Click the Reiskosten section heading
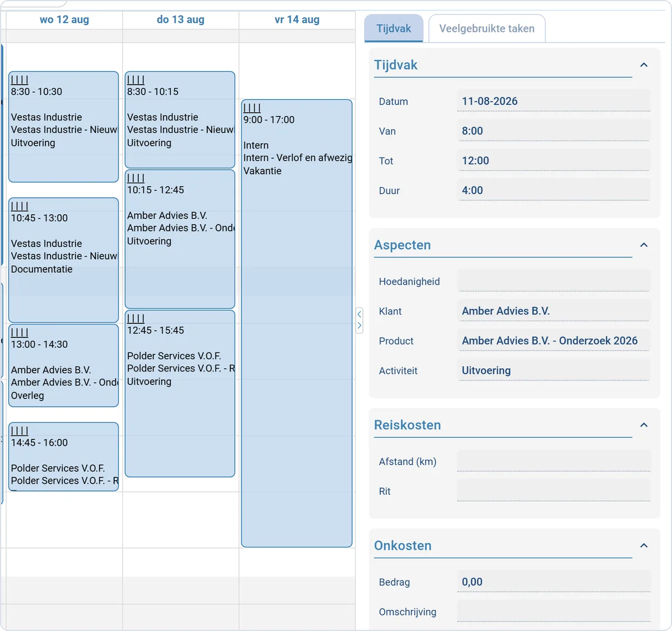 pyautogui.click(x=408, y=425)
